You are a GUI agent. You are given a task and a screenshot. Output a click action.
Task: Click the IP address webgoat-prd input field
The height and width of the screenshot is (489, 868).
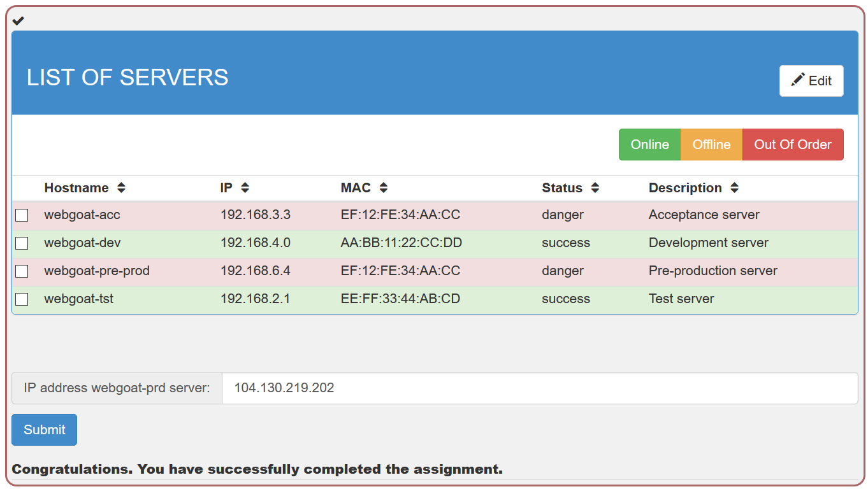(x=540, y=388)
